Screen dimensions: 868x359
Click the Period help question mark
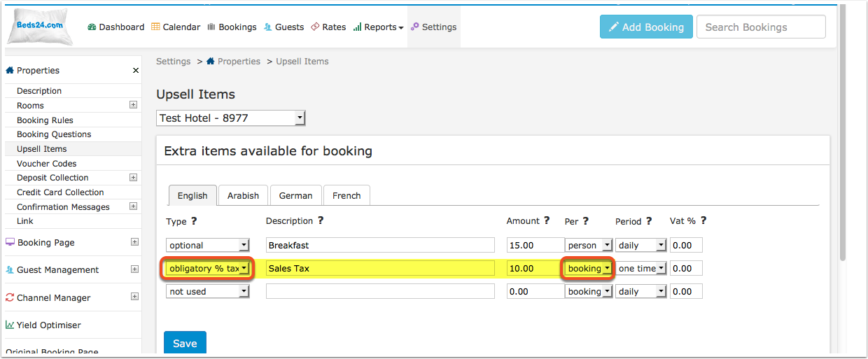649,221
